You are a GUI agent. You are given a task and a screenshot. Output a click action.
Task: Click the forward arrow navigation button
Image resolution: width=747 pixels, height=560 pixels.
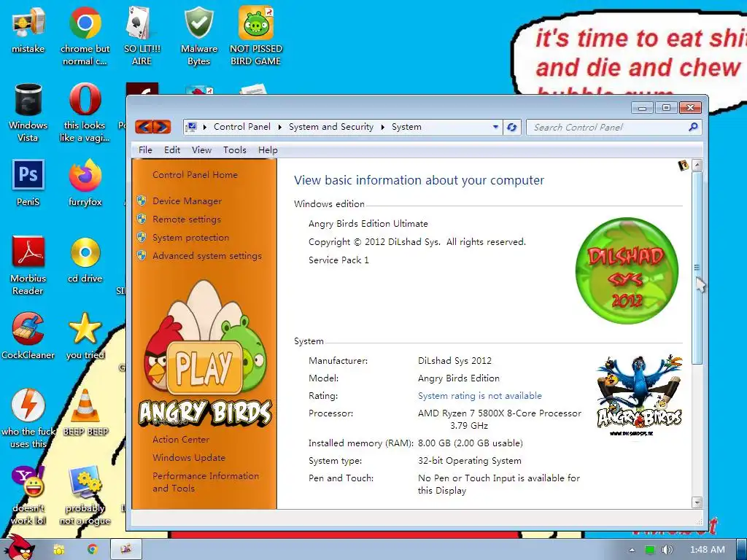[x=161, y=127]
